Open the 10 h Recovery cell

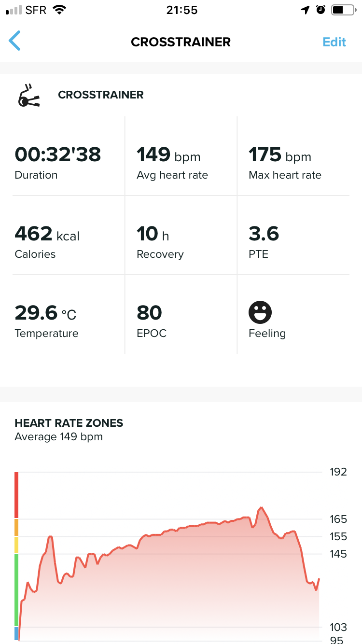tap(181, 242)
